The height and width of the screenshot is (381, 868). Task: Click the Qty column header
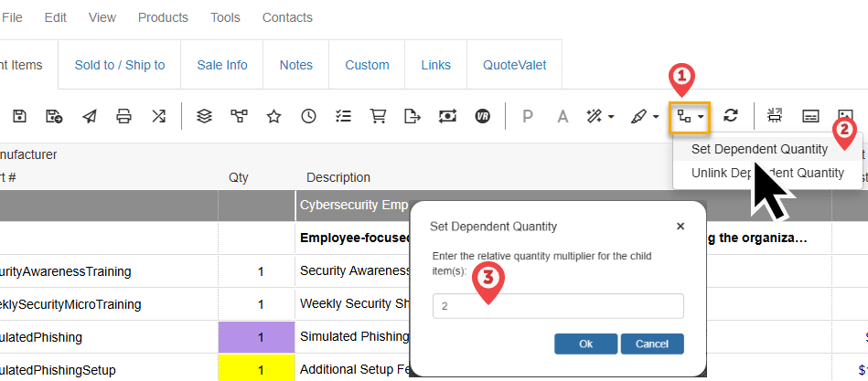(239, 177)
